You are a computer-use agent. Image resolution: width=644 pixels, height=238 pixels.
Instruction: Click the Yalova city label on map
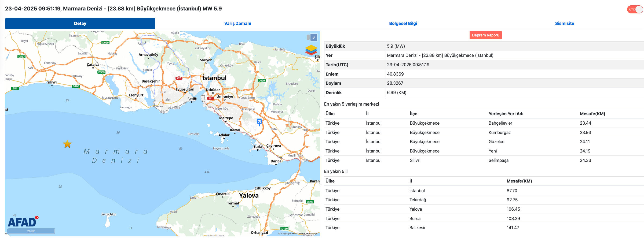(x=249, y=195)
